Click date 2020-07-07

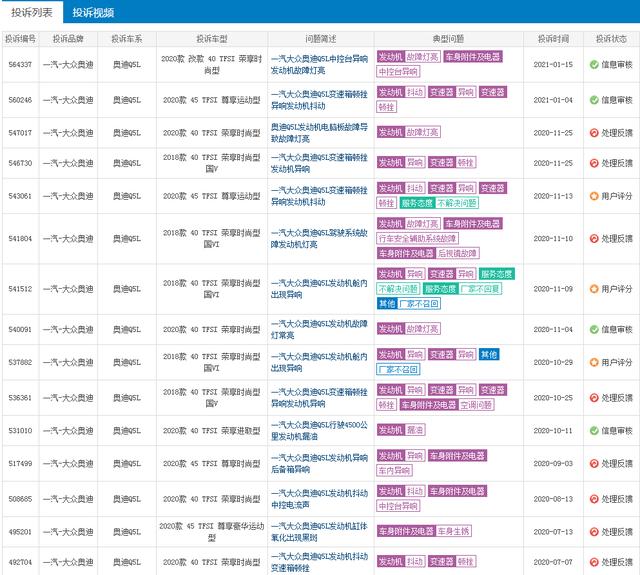553,562
